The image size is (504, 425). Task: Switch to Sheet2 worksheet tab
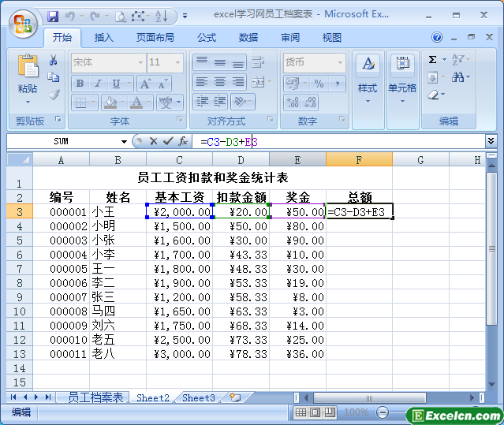pyautogui.click(x=152, y=397)
